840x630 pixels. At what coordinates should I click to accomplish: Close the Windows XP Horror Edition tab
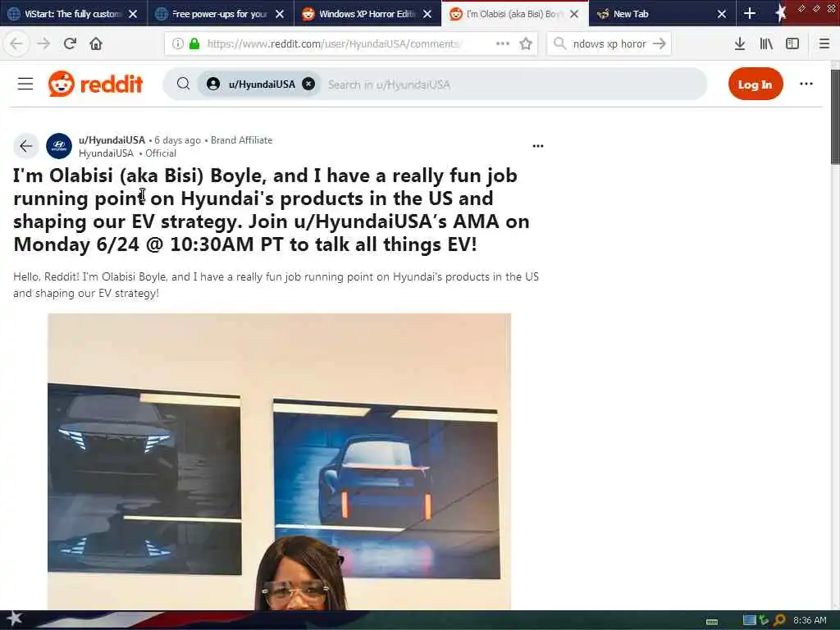tap(427, 14)
